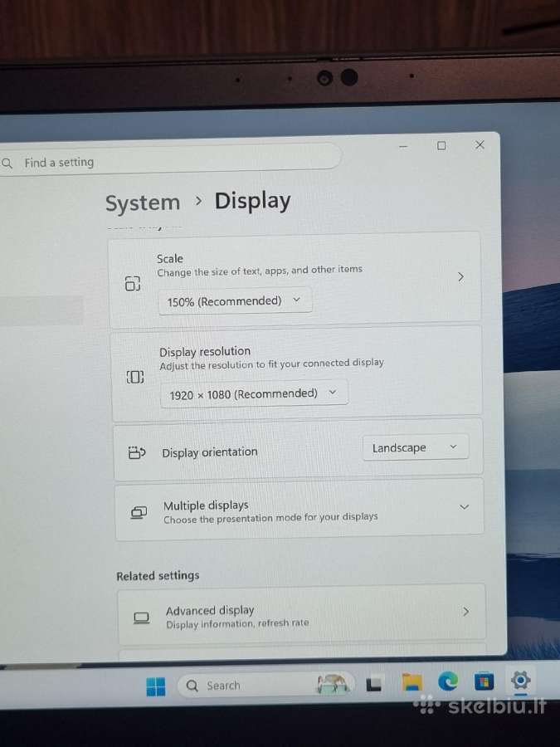Open the Landscape orientation dropdown
This screenshot has height=747, width=560.
click(x=416, y=447)
